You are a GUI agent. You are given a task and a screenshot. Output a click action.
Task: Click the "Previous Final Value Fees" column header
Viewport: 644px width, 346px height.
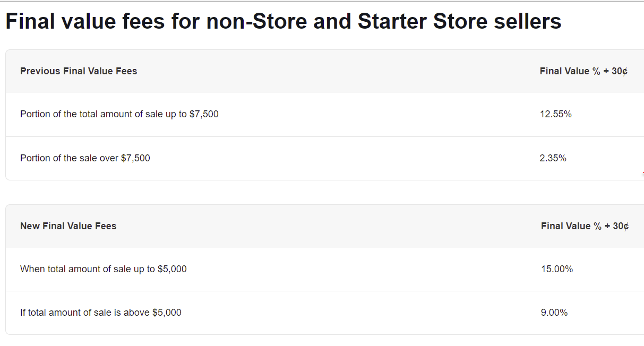click(x=79, y=71)
